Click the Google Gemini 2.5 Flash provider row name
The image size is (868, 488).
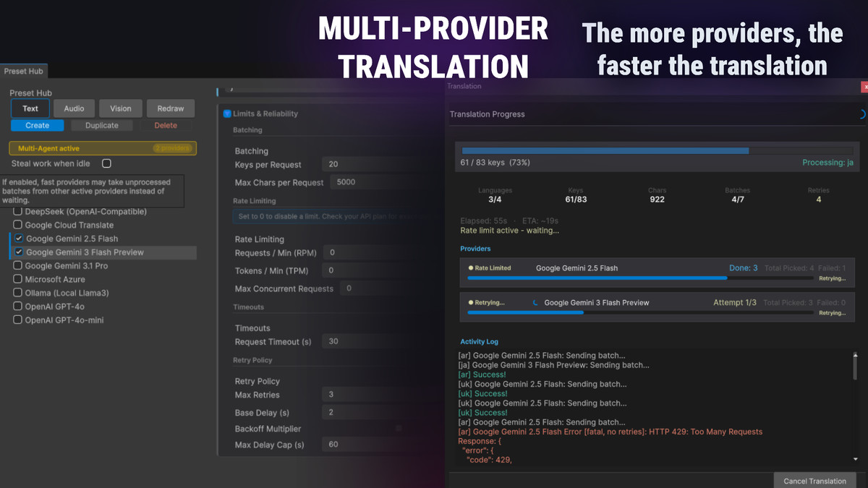pos(576,268)
